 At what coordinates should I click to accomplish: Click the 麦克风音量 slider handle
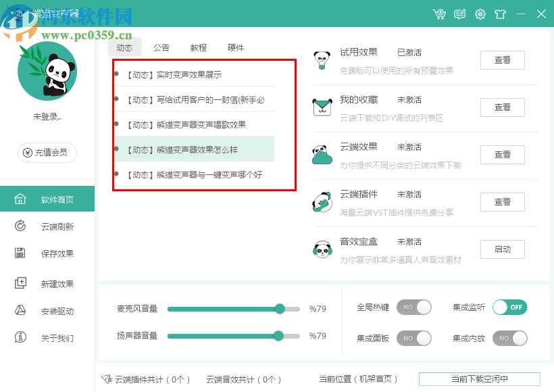tap(280, 309)
